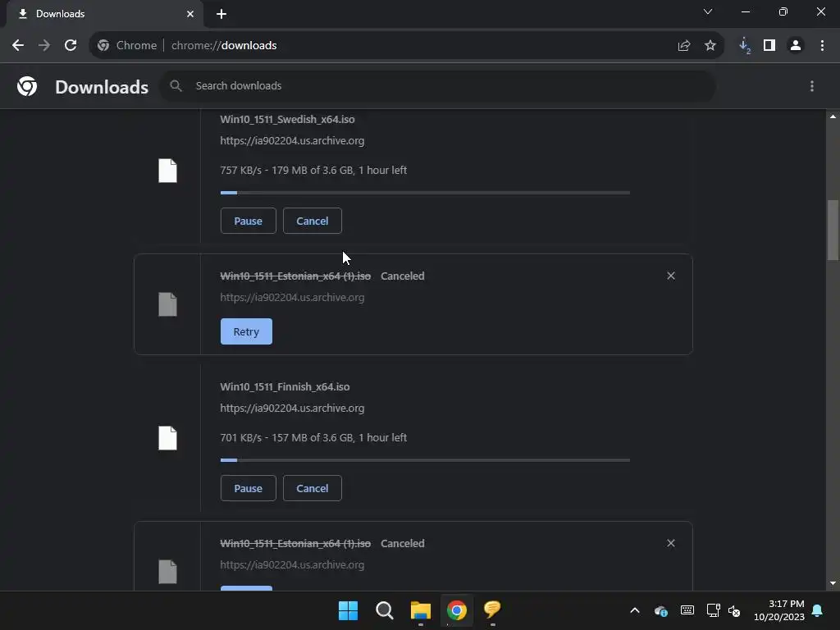Click the file icon for Finnish ISO
This screenshot has height=630, width=840.
[x=167, y=438]
